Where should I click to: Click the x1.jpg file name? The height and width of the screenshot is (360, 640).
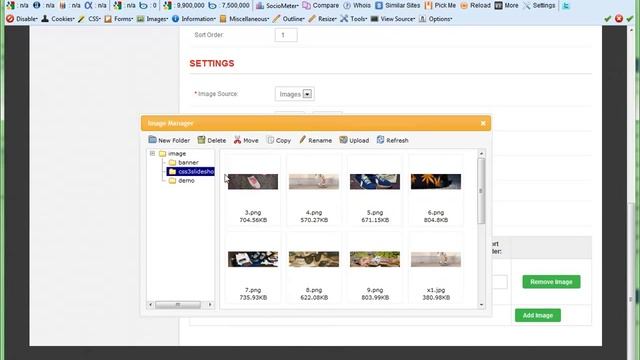click(436, 290)
